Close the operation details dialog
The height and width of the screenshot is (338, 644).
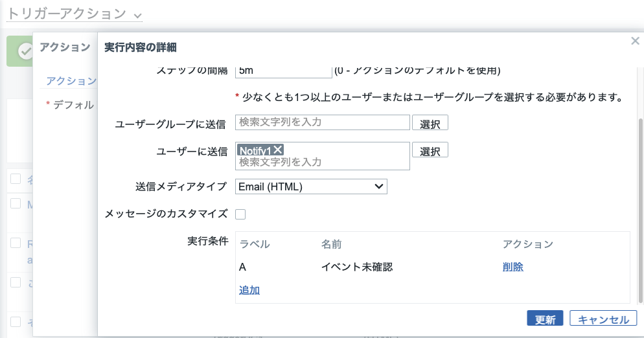[x=635, y=41]
